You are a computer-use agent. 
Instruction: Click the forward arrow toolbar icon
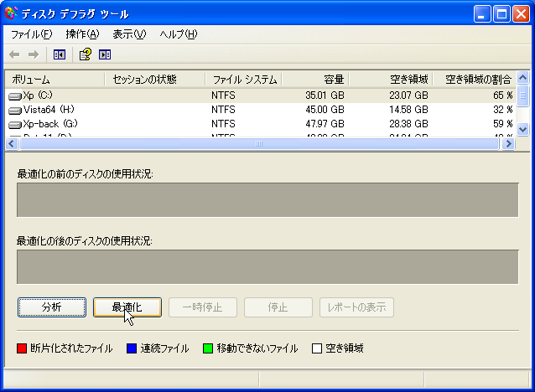(34, 54)
